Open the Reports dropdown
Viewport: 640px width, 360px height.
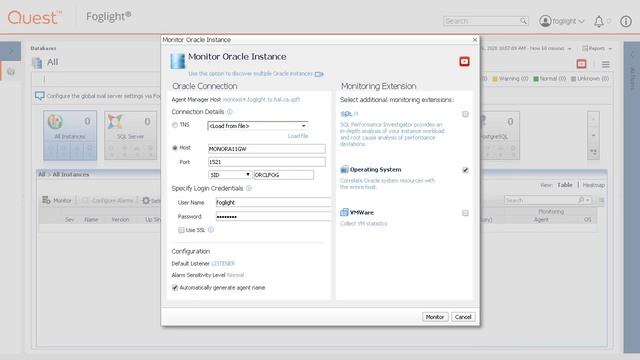click(597, 48)
